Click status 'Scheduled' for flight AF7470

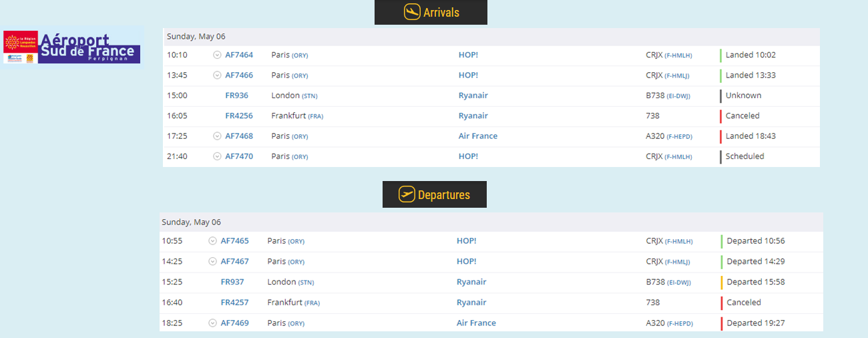coord(744,156)
